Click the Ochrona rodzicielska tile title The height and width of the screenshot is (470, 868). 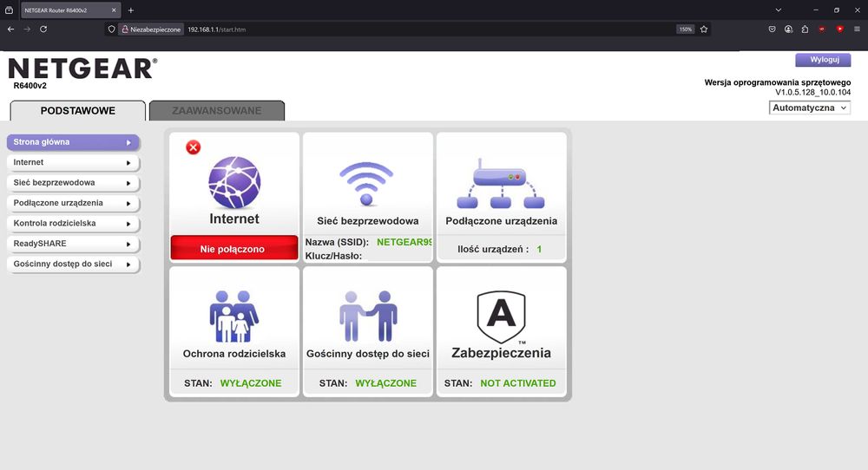tap(234, 354)
